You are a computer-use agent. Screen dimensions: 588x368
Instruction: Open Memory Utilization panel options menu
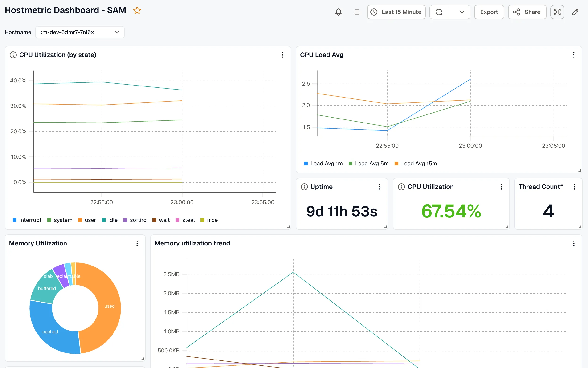click(137, 243)
